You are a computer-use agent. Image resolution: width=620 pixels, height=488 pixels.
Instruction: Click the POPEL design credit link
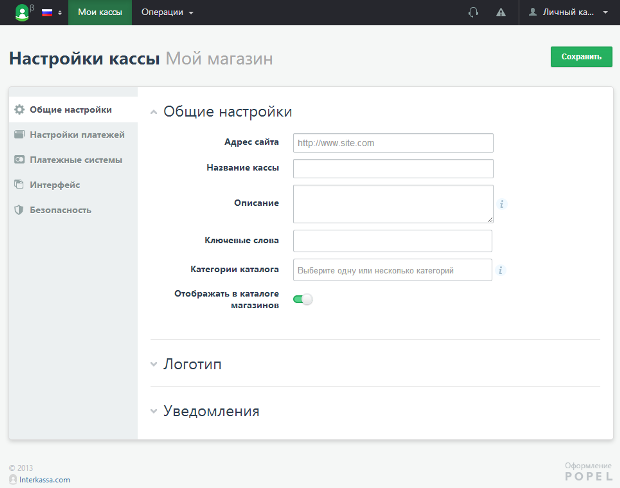click(588, 476)
